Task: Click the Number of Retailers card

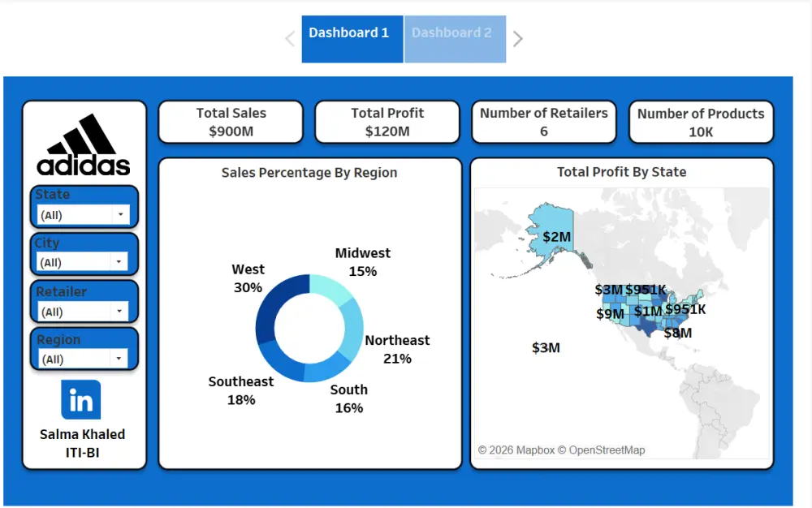Action: [x=543, y=122]
